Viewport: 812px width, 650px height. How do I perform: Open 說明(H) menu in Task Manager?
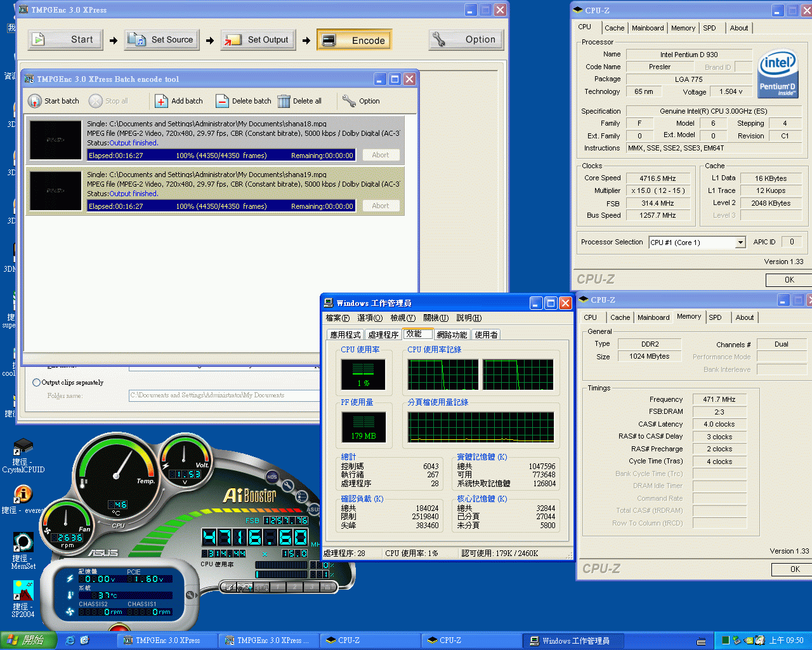[469, 318]
